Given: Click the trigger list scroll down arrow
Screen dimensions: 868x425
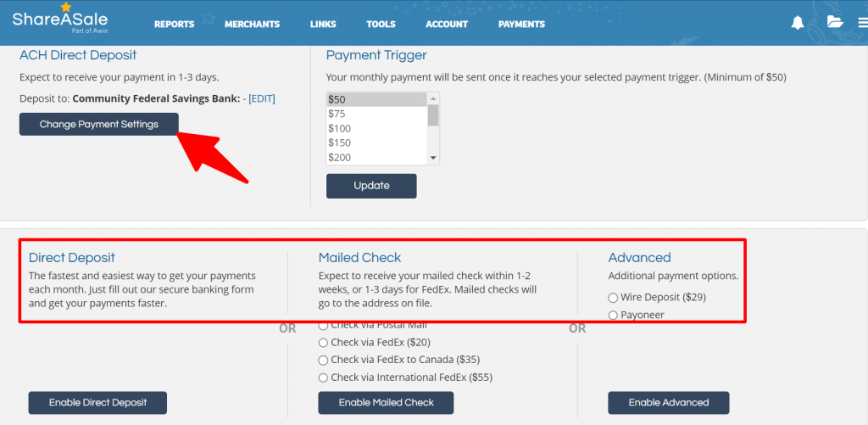Looking at the screenshot, I should 433,159.
